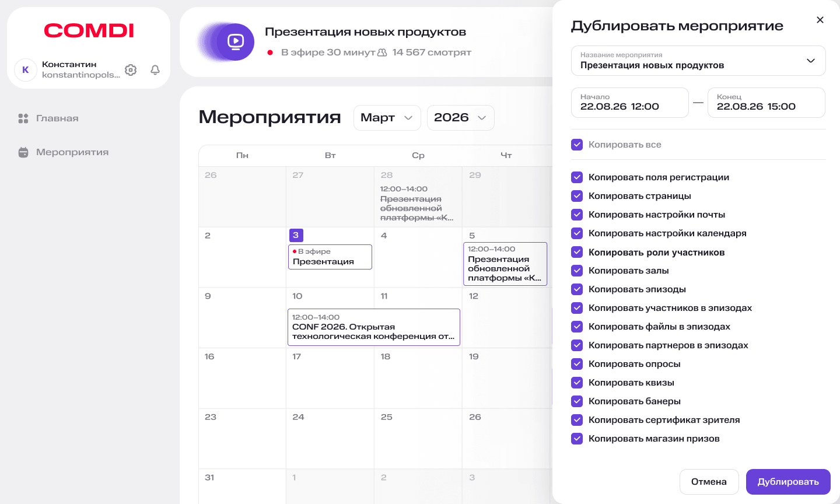Go to Главная in the sidebar

point(57,118)
